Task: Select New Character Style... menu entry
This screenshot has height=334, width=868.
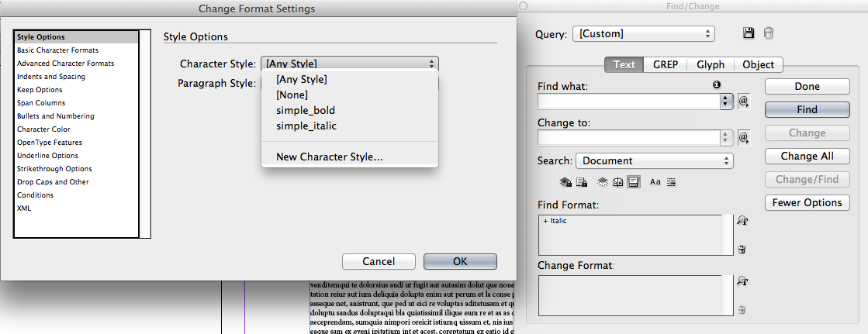Action: point(329,157)
